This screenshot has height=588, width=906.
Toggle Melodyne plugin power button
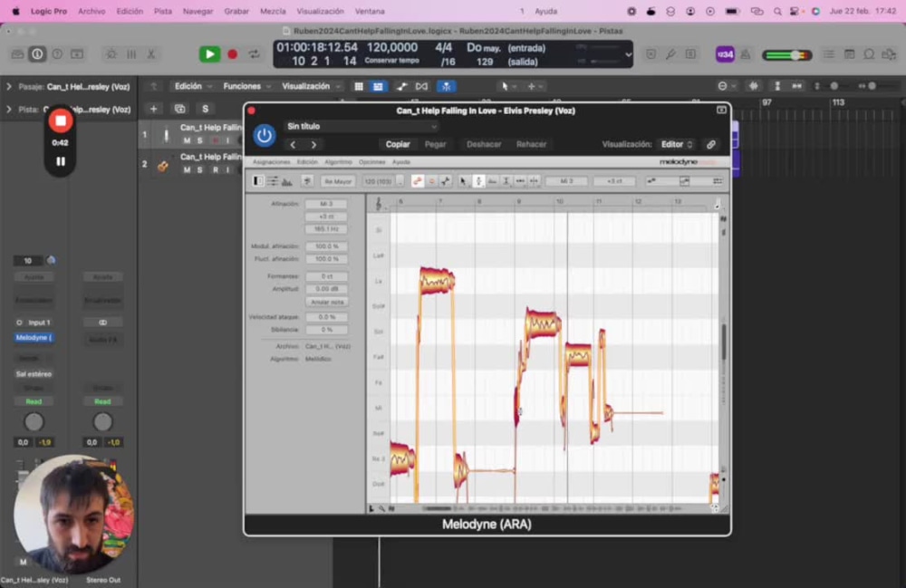[264, 135]
